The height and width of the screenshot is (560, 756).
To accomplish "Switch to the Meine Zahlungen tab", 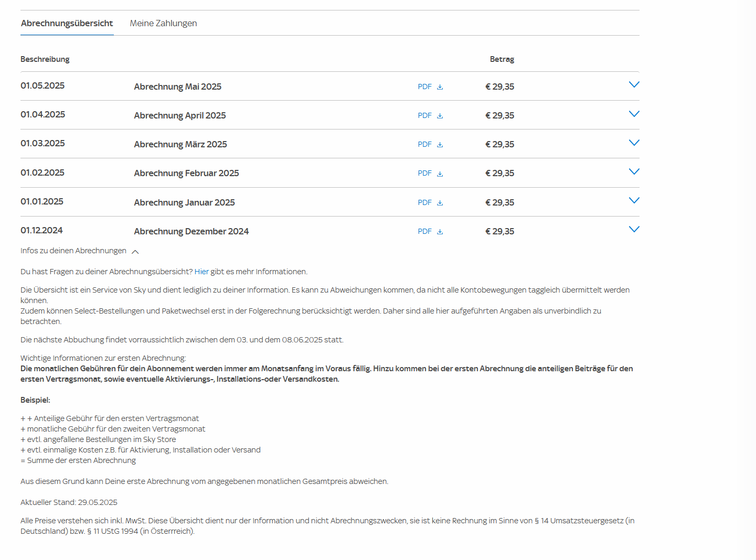I will (x=163, y=24).
